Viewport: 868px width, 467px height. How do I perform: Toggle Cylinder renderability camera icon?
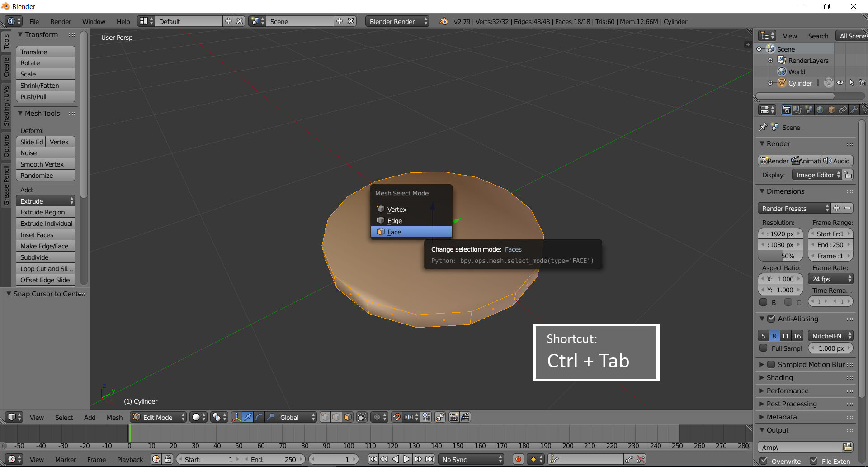click(863, 83)
